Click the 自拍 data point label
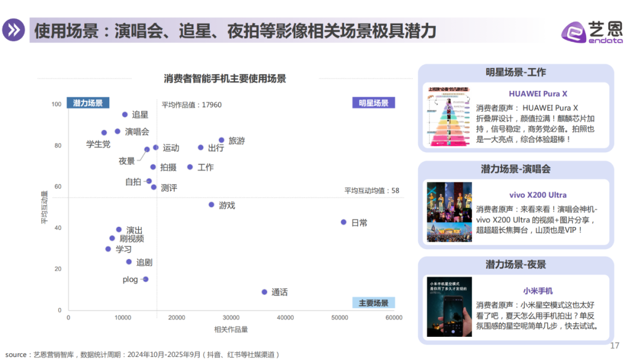Screen dimensions: 644x363 click(x=133, y=181)
